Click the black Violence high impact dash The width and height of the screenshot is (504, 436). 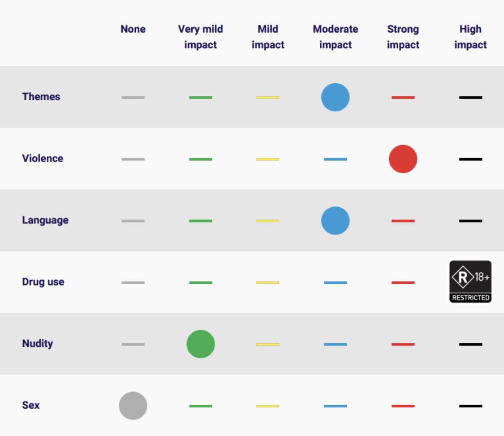tap(470, 159)
